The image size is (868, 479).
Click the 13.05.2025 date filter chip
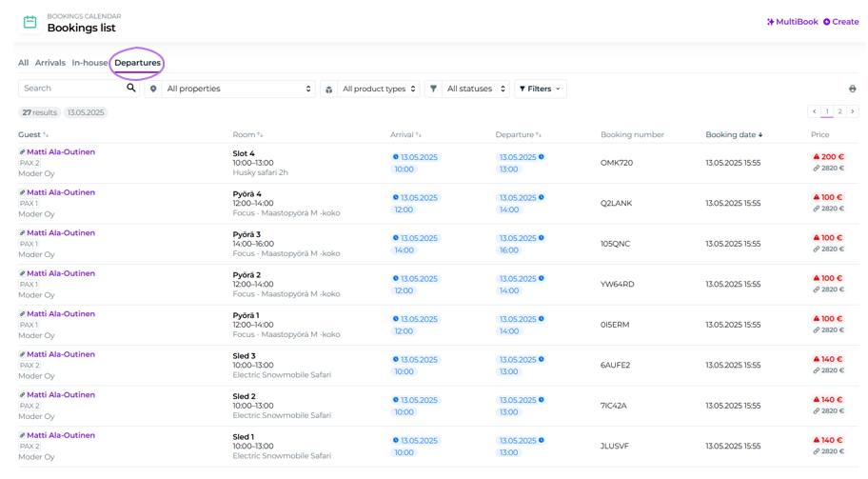point(86,112)
